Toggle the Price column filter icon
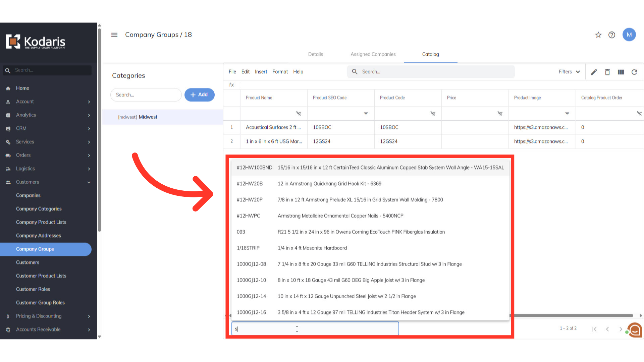Image resolution: width=644 pixels, height=362 pixels. pyautogui.click(x=500, y=114)
